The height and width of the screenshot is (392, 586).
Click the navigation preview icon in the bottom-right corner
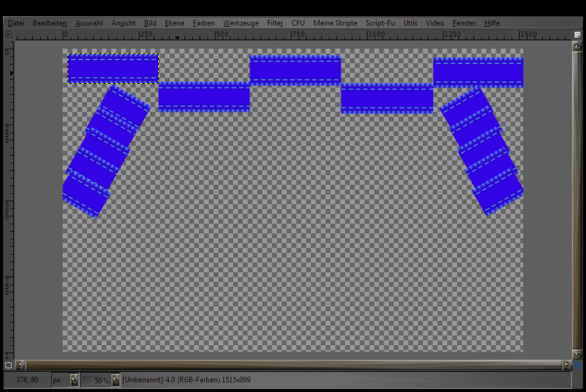[x=577, y=365]
